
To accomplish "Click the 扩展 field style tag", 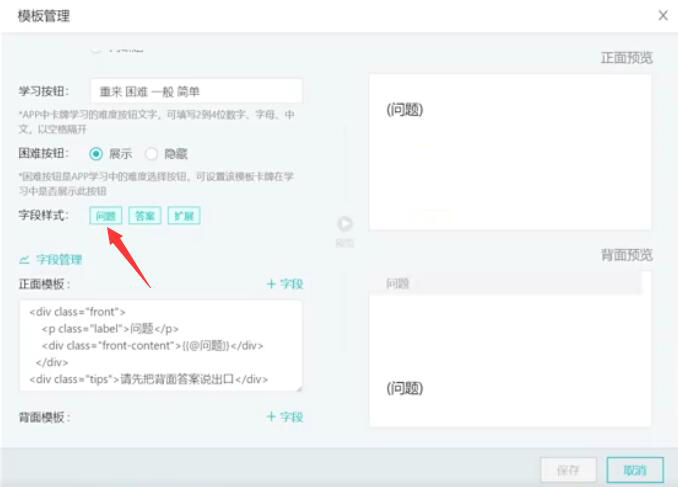I will click(x=184, y=215).
